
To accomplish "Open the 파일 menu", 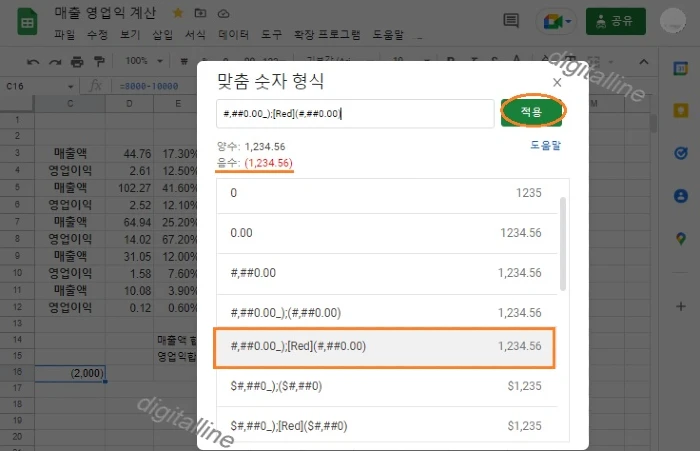I will pos(64,34).
